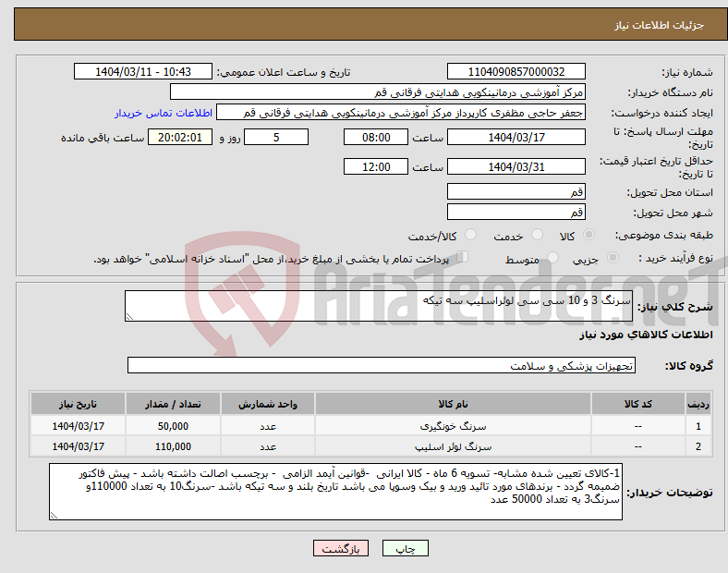
Task: Click the اطلاعات کالاهای مورد نیاز section heading
Action: (646, 335)
